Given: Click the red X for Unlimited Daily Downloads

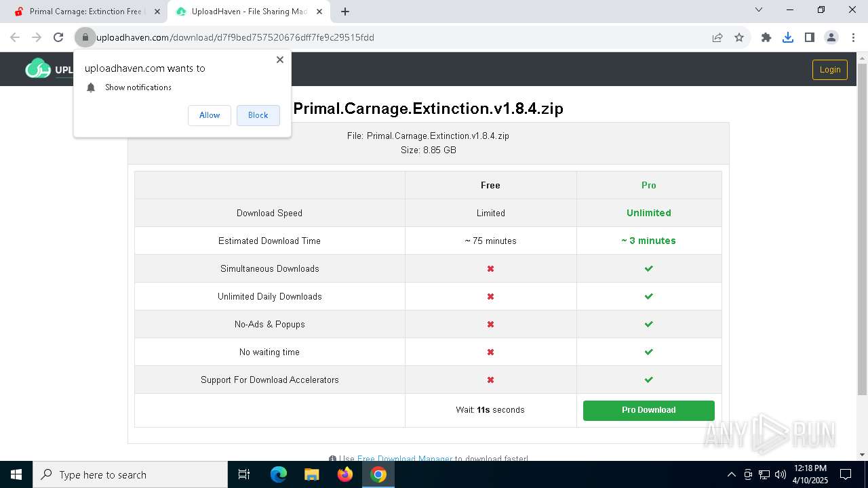Looking at the screenshot, I should click(x=490, y=296).
